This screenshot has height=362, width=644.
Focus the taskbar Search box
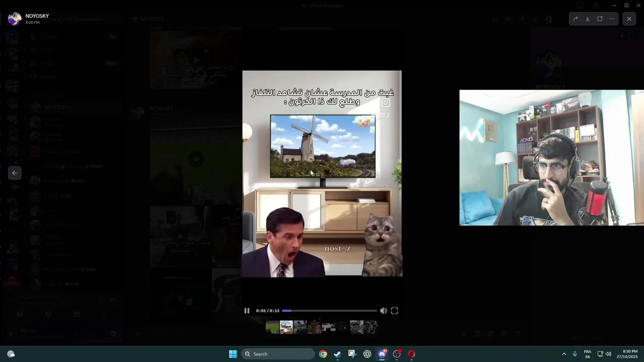click(278, 354)
